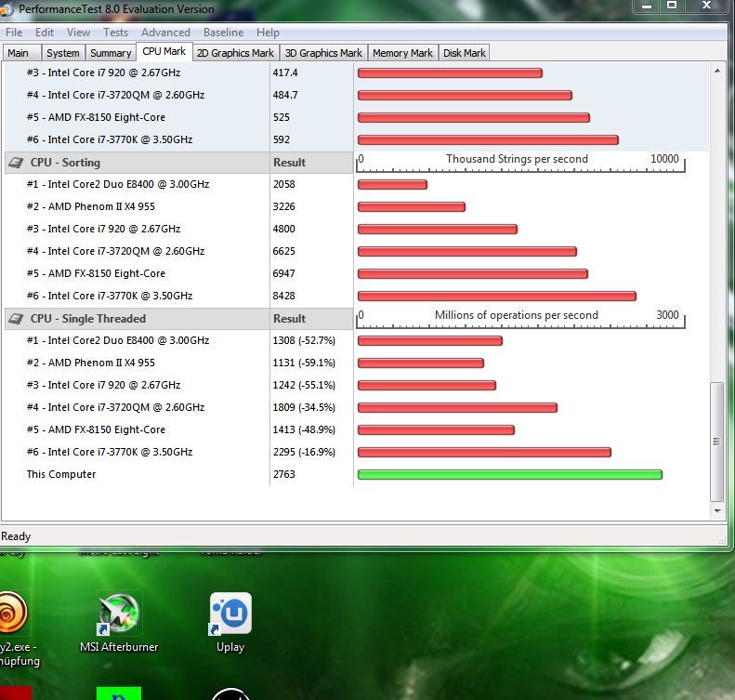Open the Advanced menu
Screen dimensions: 735x700
pos(165,33)
